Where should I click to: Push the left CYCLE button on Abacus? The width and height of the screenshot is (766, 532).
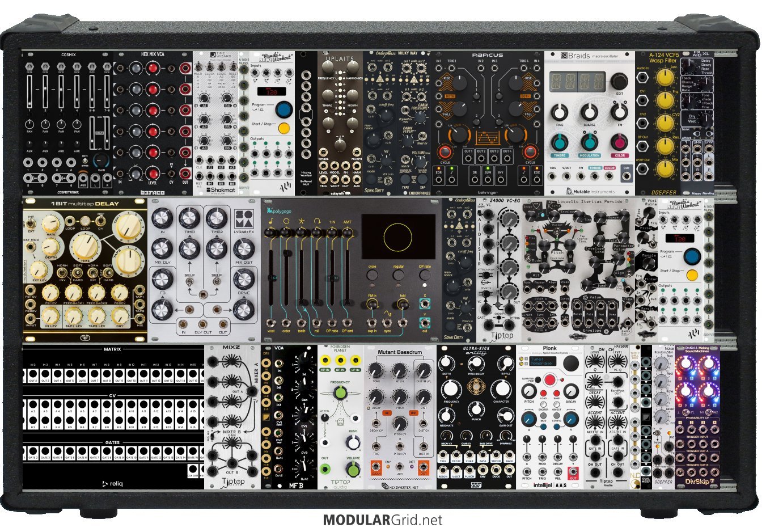(445, 151)
